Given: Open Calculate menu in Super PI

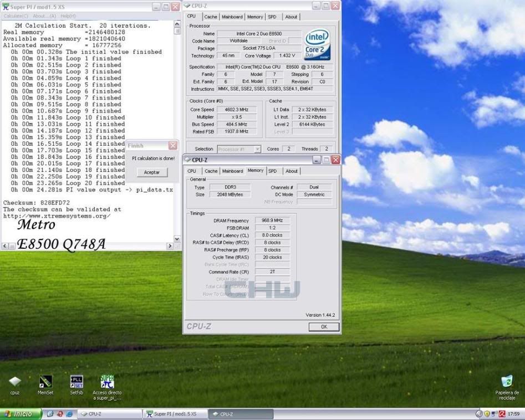Looking at the screenshot, I should coord(16,16).
